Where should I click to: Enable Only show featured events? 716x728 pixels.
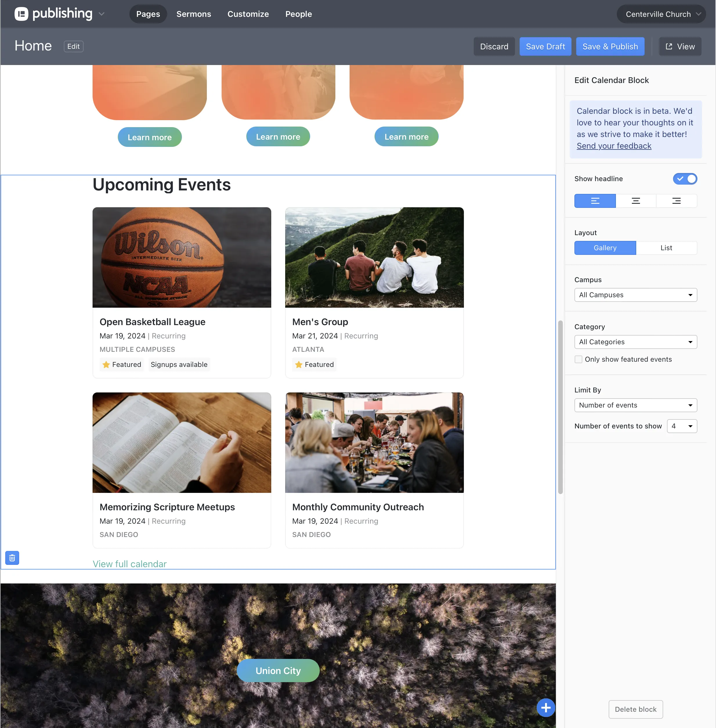click(x=578, y=359)
